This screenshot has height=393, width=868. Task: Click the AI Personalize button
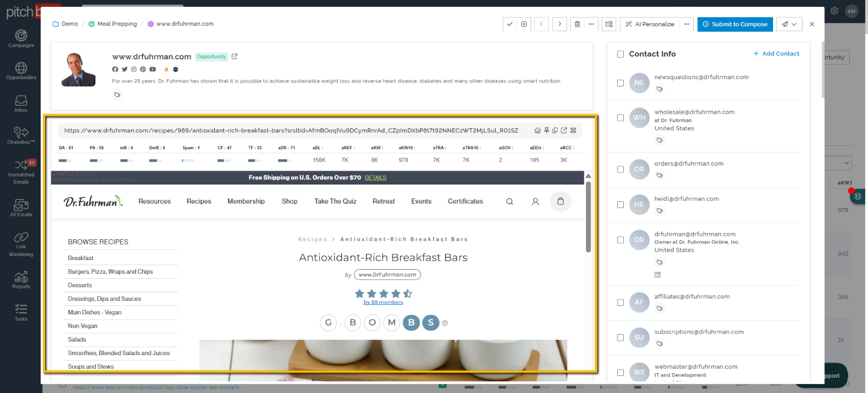649,24
